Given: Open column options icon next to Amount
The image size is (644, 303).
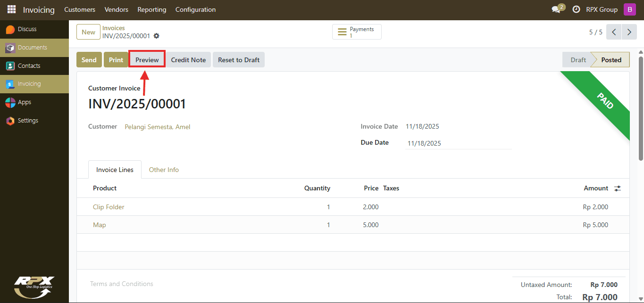Looking at the screenshot, I should [618, 188].
